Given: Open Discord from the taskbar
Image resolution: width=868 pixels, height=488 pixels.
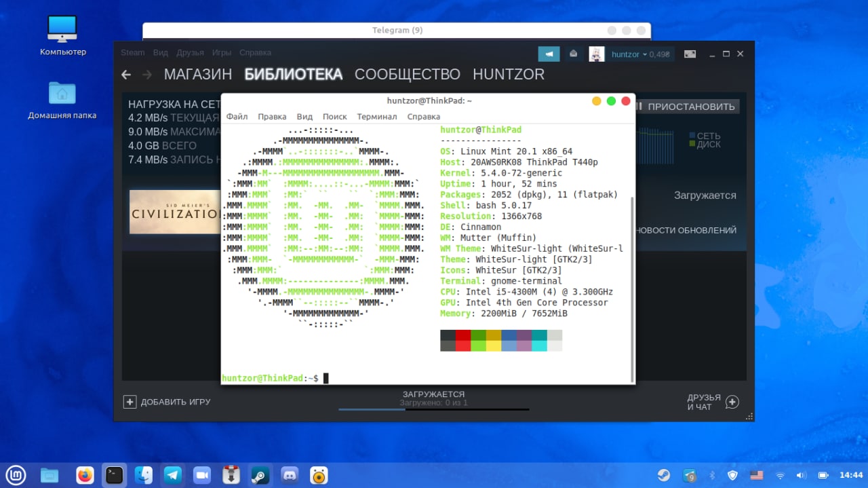Looking at the screenshot, I should pyautogui.click(x=290, y=475).
